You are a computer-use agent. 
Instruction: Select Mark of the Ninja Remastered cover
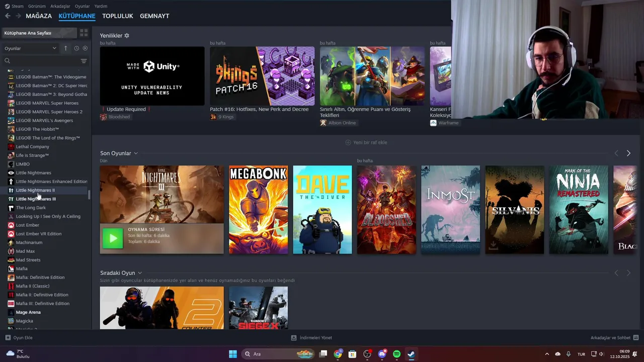click(x=579, y=210)
